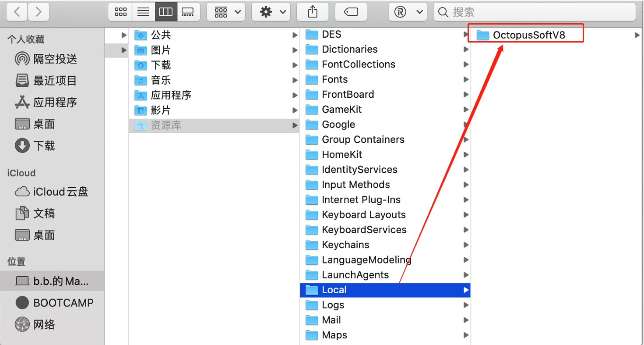
Task: Select the LanguageModeling folder
Action: pyautogui.click(x=385, y=260)
